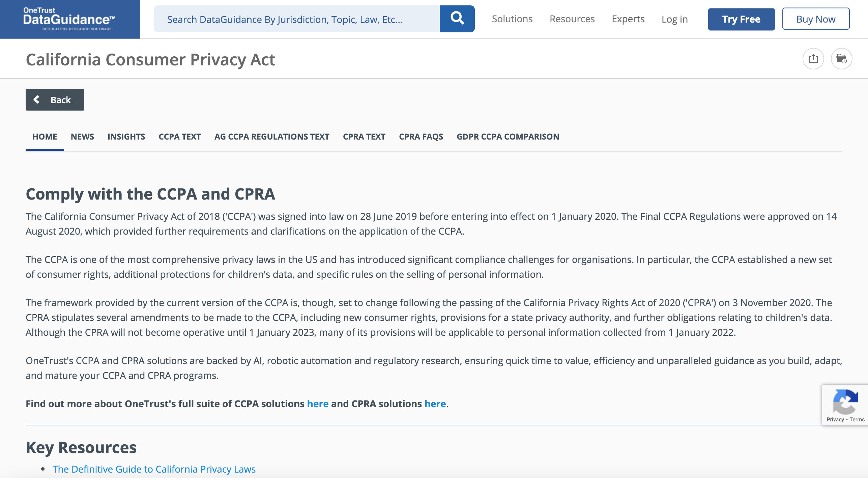Screen dimensions: 868x478
Task: Click the add-to-folder icon
Action: 841,59
